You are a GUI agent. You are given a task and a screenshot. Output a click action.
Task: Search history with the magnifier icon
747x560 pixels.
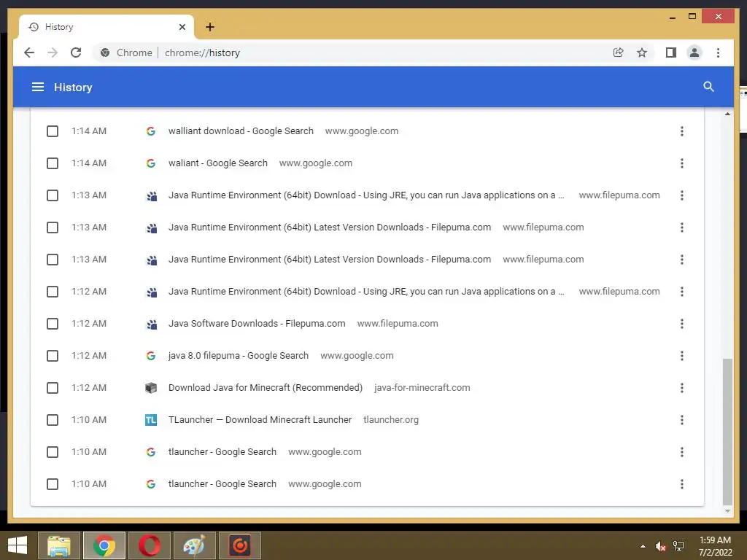[x=708, y=87]
